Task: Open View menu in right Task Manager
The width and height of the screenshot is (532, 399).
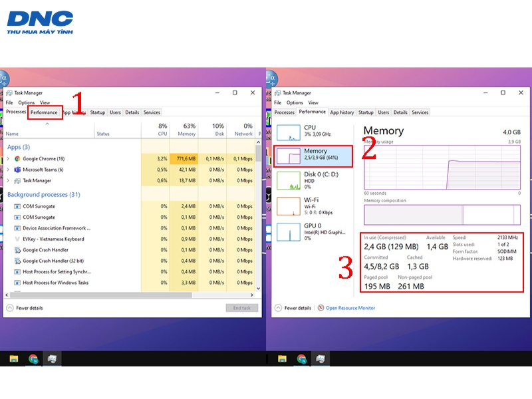Action: pos(313,102)
